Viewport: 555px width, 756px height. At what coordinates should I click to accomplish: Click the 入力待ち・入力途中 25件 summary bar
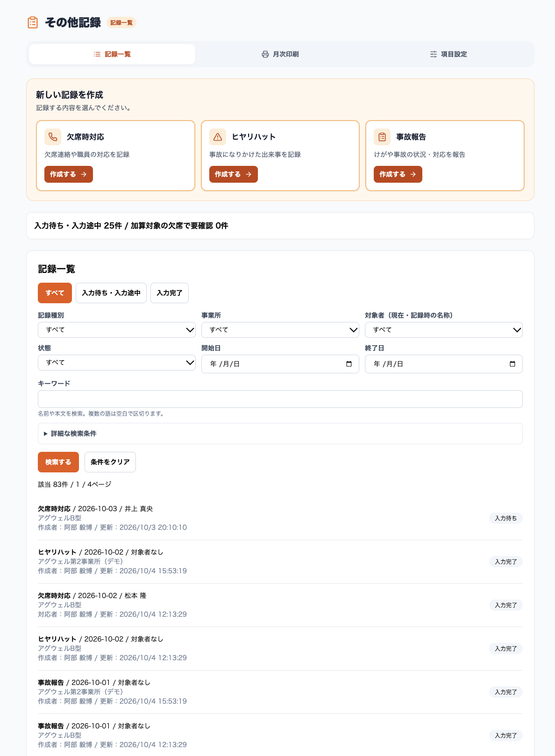tap(280, 226)
